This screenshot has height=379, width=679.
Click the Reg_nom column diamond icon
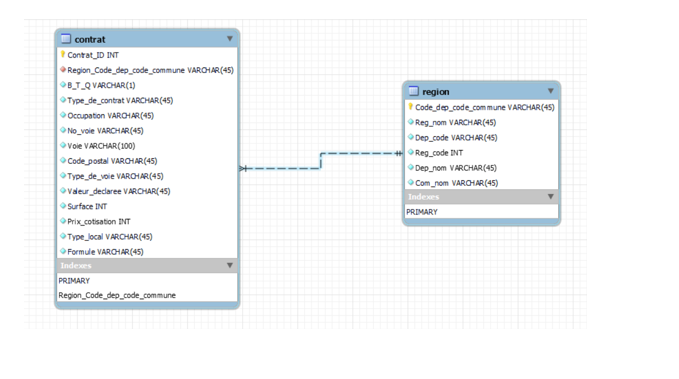point(411,122)
